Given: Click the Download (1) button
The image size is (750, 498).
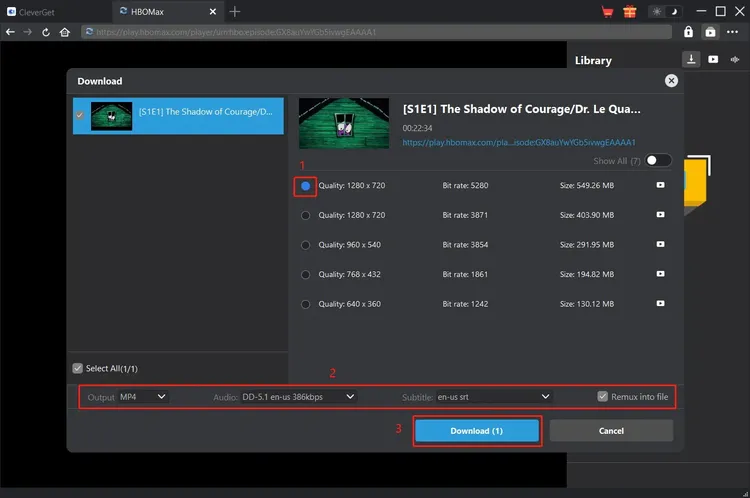Looking at the screenshot, I should click(477, 431).
